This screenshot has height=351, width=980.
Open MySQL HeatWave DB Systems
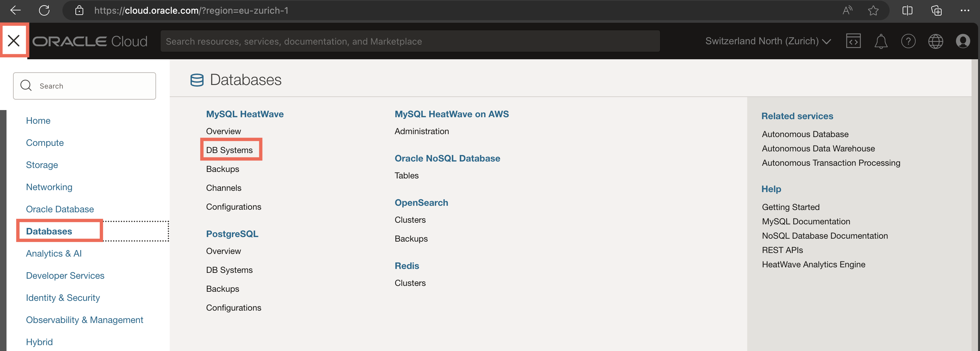(229, 150)
